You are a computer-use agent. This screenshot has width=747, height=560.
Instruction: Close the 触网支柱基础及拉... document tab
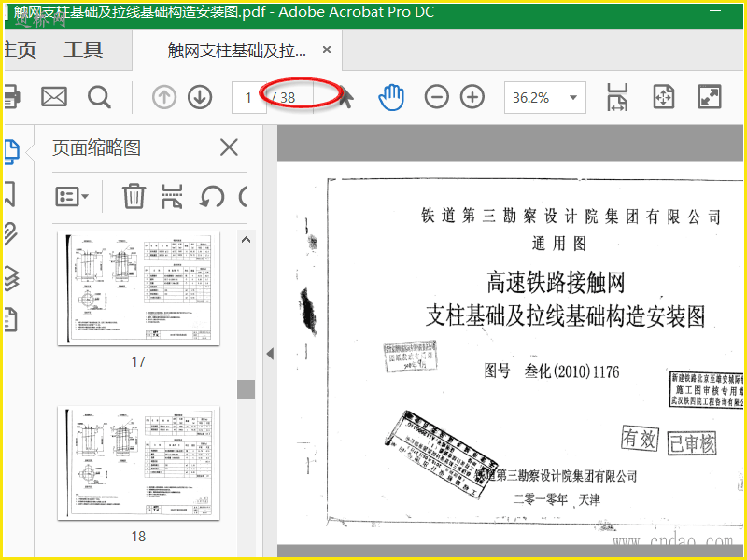(327, 49)
